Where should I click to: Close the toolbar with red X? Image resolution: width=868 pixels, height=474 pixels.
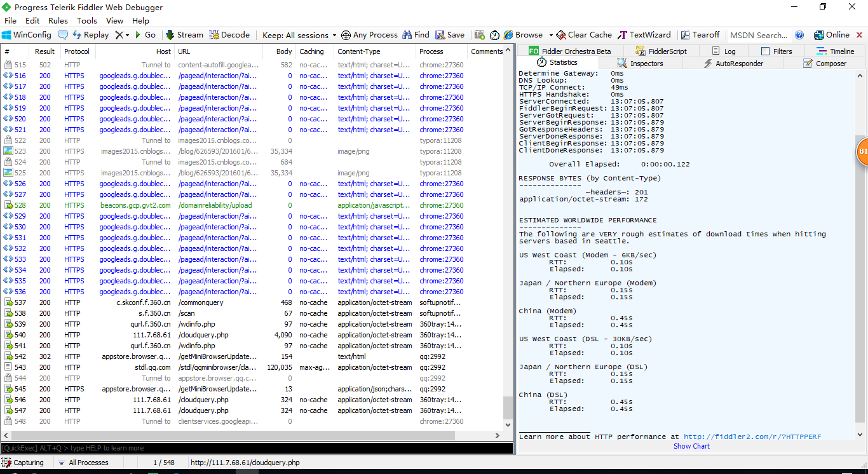click(x=858, y=35)
